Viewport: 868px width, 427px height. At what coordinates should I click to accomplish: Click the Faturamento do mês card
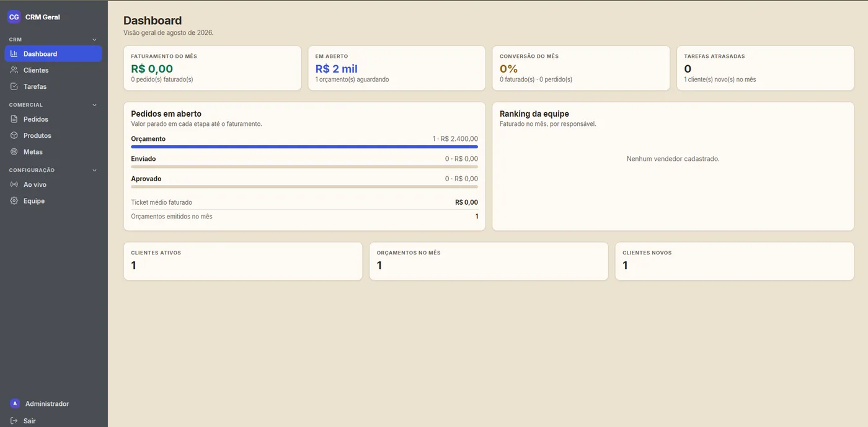pos(212,68)
